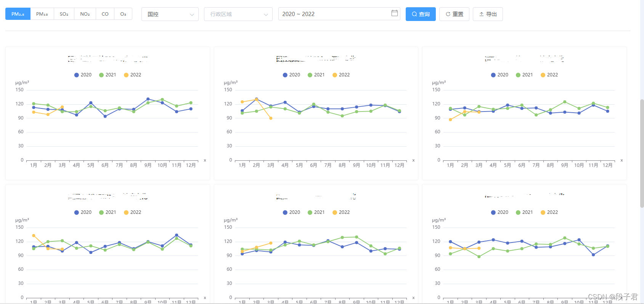Viewport: 644px width, 304px height.
Task: Expand the 行政区域 region dropdown
Action: coord(238,14)
